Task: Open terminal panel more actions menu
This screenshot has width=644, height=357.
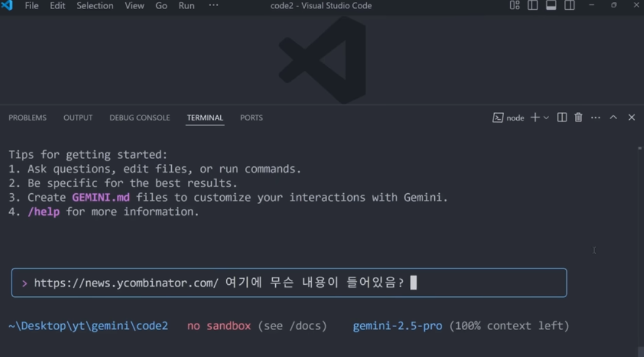Action: [596, 118]
